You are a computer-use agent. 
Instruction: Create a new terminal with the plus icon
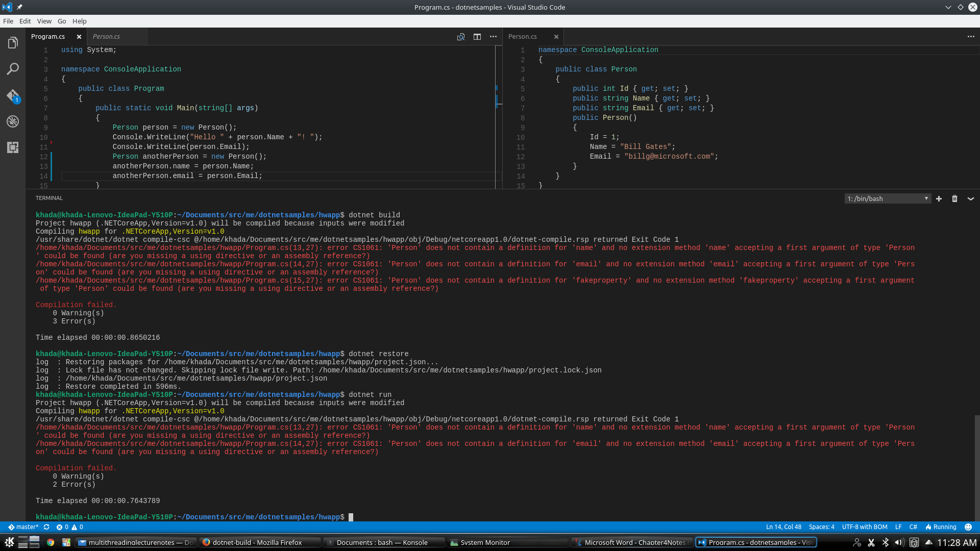pyautogui.click(x=939, y=198)
